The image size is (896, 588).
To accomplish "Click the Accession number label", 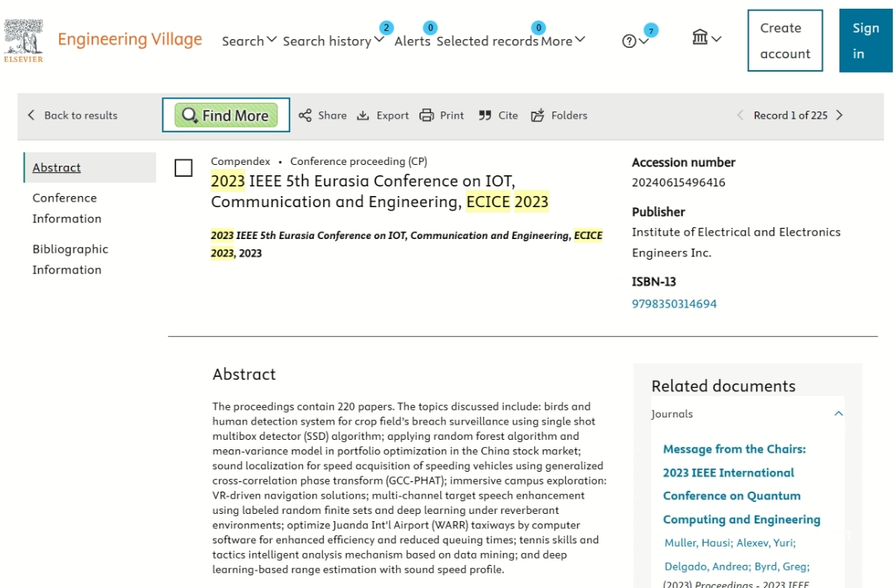I will (x=683, y=163).
